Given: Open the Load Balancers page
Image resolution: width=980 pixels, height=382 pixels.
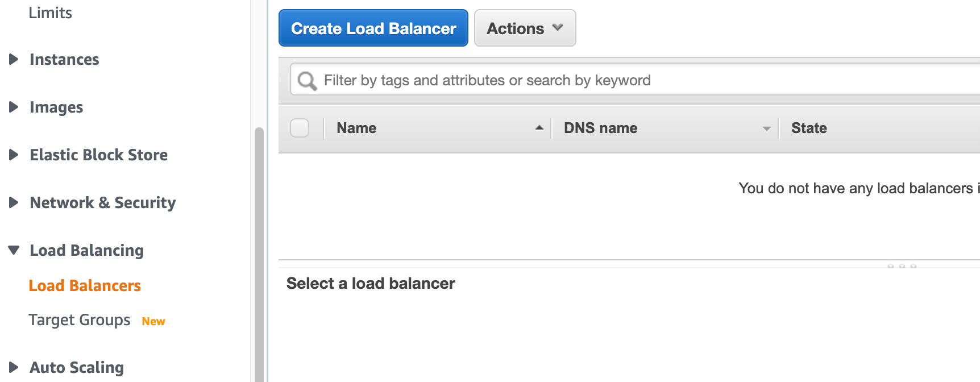Looking at the screenshot, I should 85,285.
